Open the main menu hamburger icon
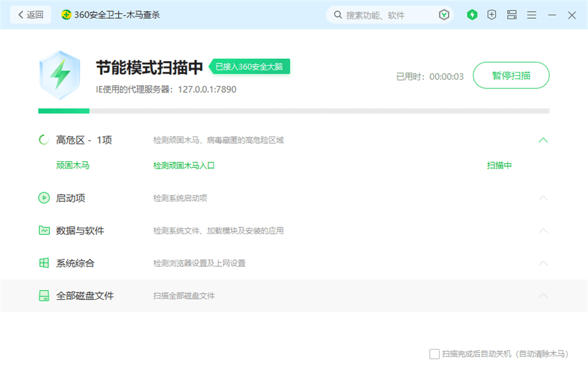The image size is (588, 370). click(x=532, y=15)
